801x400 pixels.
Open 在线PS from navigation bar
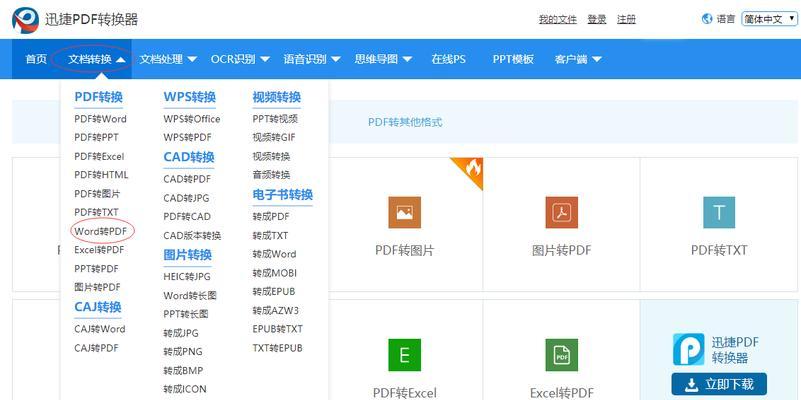(x=449, y=59)
